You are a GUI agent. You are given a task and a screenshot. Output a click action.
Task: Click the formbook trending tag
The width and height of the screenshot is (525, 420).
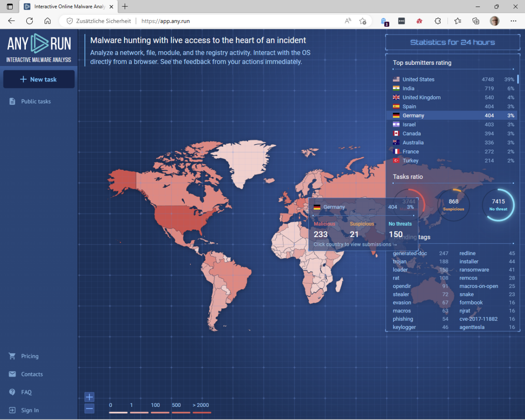pyautogui.click(x=471, y=303)
